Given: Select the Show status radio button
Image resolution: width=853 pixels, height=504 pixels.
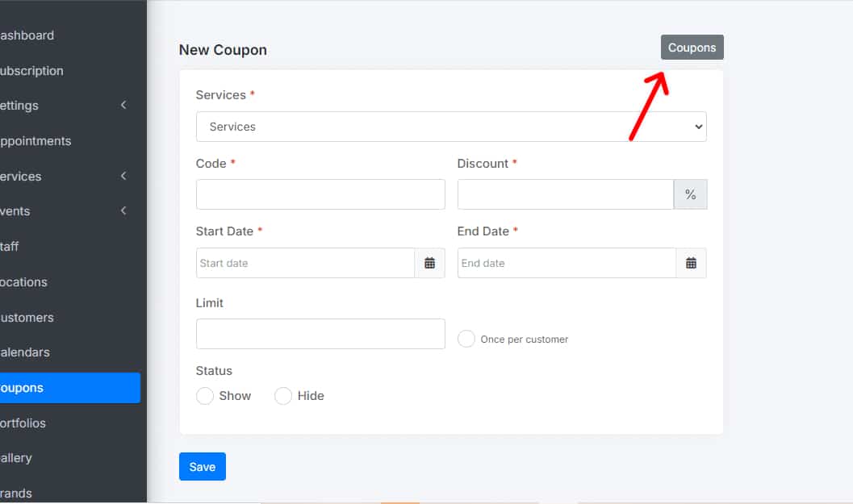Looking at the screenshot, I should (205, 396).
